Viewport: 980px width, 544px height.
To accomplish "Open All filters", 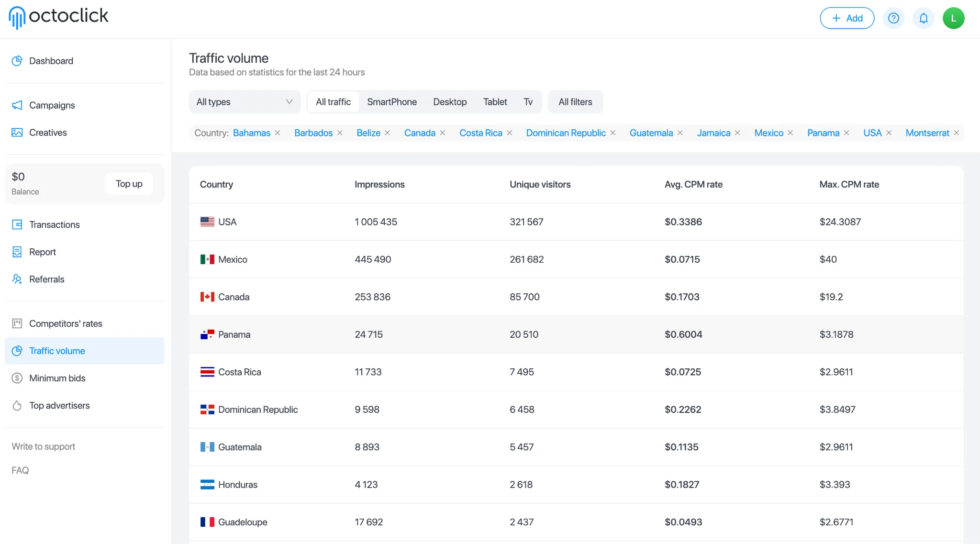I will coord(575,102).
